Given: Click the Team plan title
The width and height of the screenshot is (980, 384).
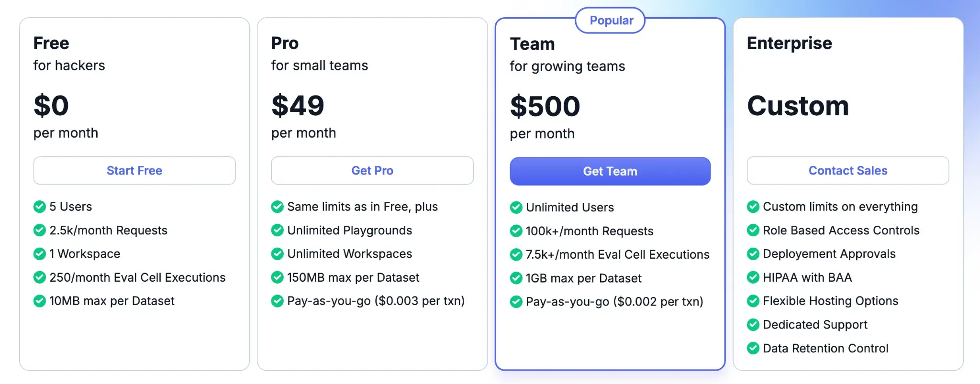Looking at the screenshot, I should 532,44.
